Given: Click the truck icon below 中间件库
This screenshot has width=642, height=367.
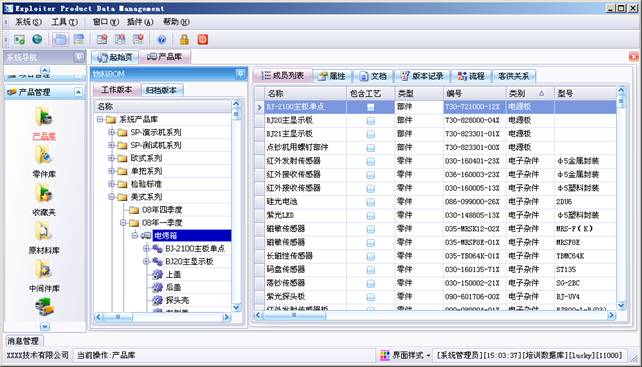Looking at the screenshot, I should (x=44, y=307).
